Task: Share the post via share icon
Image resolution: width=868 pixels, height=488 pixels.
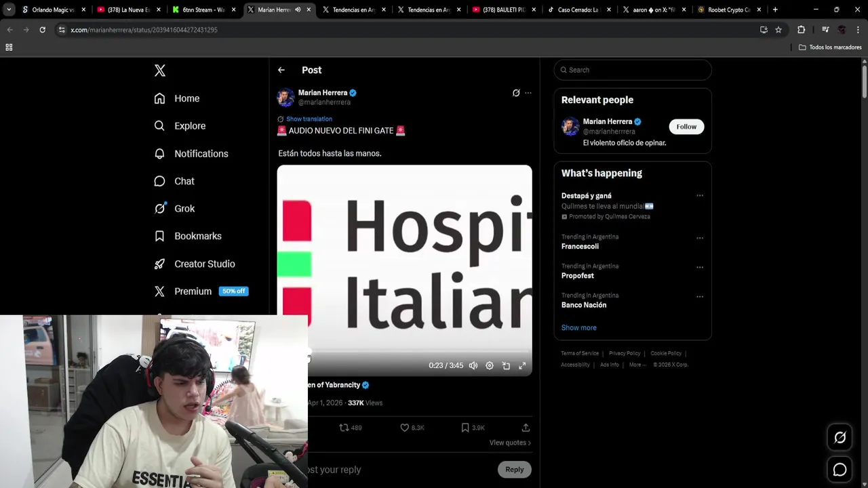Action: 526,428
